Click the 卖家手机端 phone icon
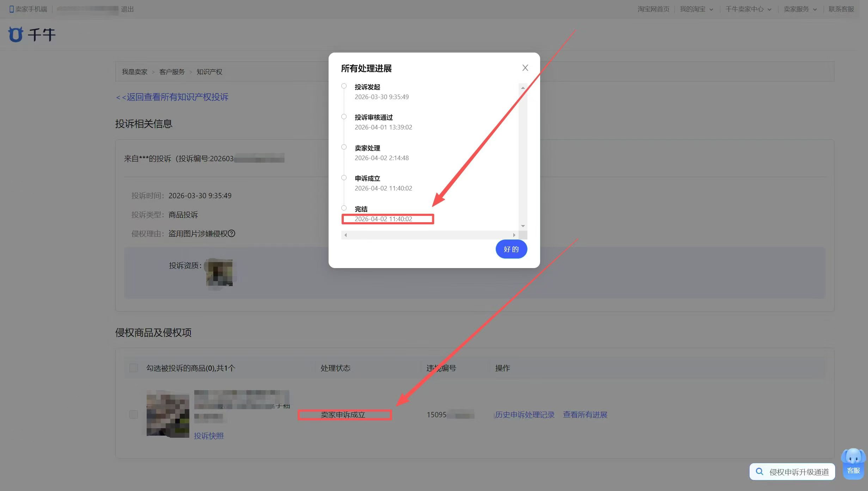Image resolution: width=868 pixels, height=491 pixels. pyautogui.click(x=11, y=9)
